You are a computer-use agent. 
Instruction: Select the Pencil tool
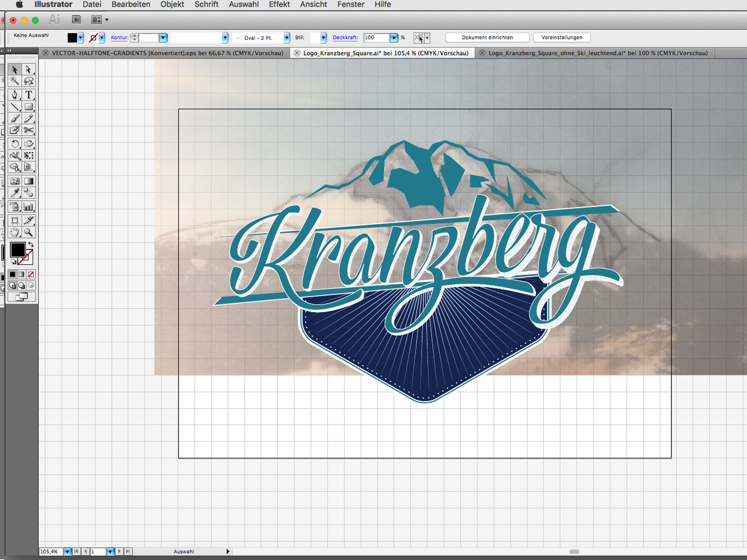[29, 119]
